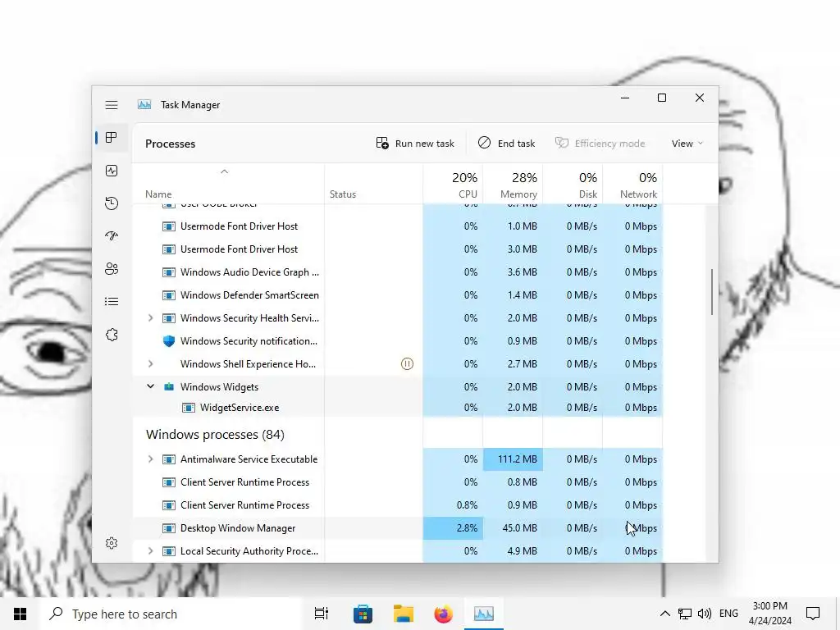
Task: Open the clock showing 3:00 PM
Action: (770, 614)
